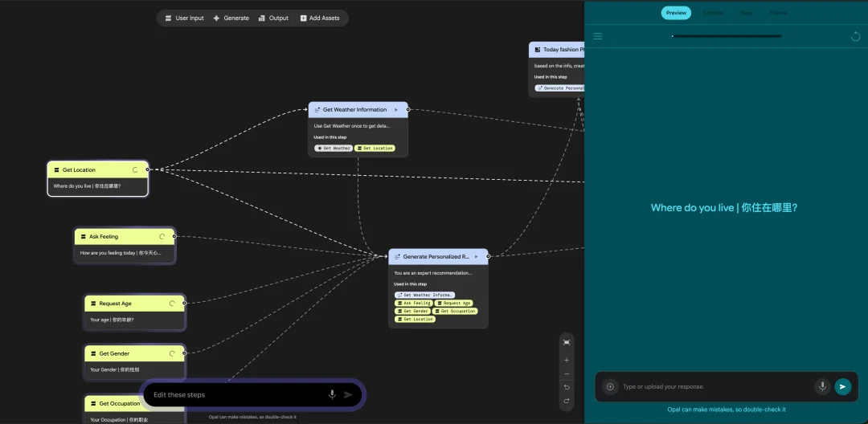
Task: Zoom out the canvas with minus icon
Action: click(x=567, y=374)
